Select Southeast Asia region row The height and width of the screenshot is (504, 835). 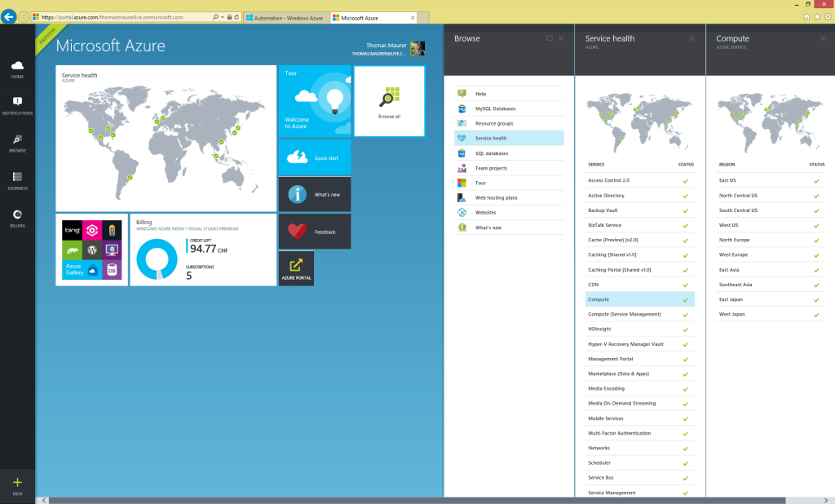pos(771,285)
